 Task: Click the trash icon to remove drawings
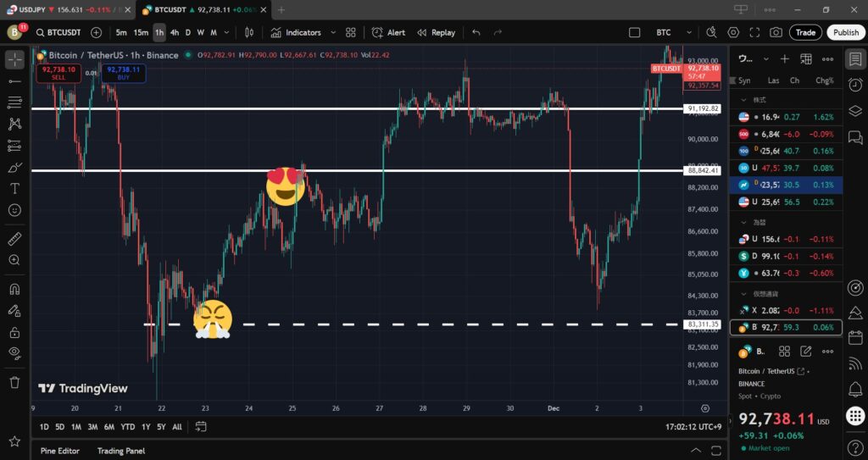click(14, 382)
